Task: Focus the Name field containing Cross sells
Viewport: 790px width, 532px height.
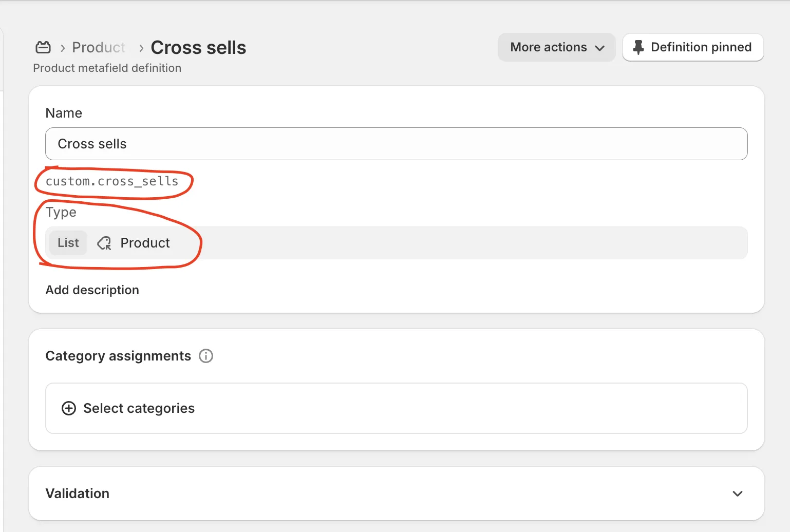Action: [x=396, y=144]
